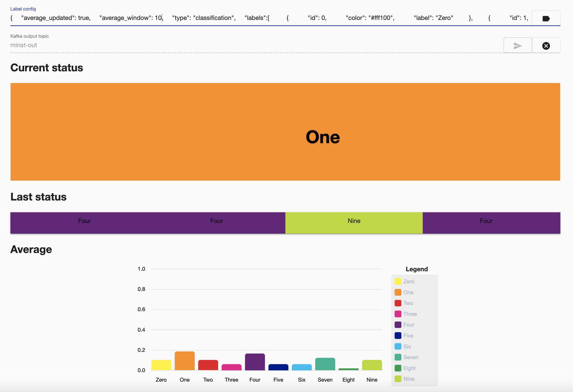This screenshot has height=392, width=573.
Task: Click the Five legend color swatch
Action: pyautogui.click(x=398, y=336)
